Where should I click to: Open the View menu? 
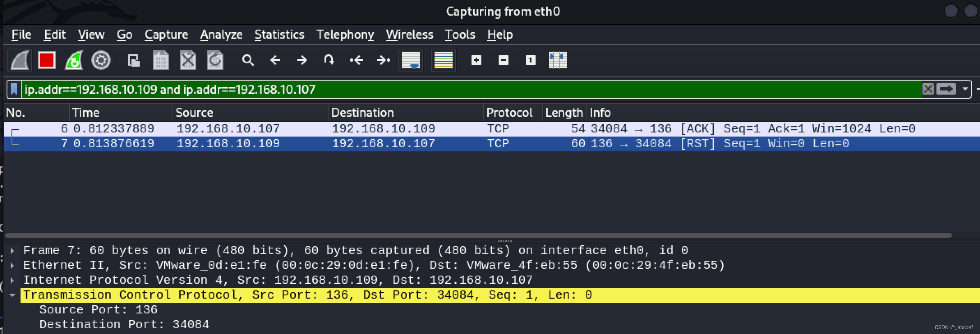tap(91, 35)
